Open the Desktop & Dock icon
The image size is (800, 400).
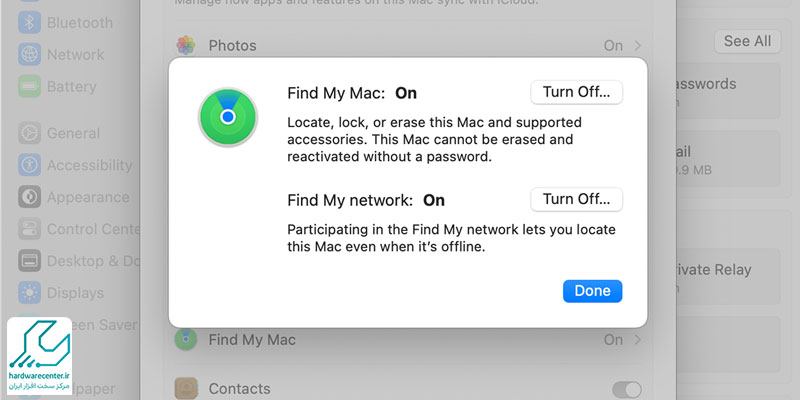[30, 261]
